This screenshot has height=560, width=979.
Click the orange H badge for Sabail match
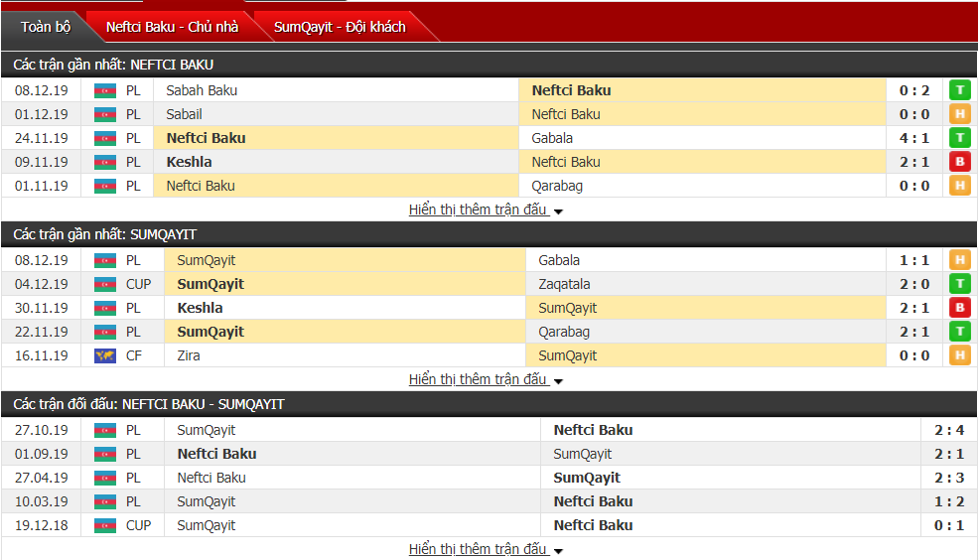pyautogui.click(x=960, y=114)
